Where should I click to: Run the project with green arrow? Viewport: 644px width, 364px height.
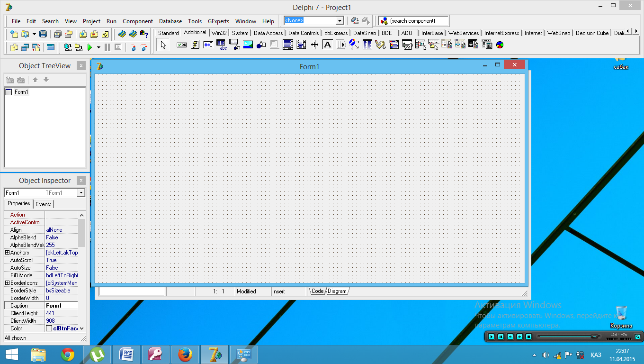[90, 47]
